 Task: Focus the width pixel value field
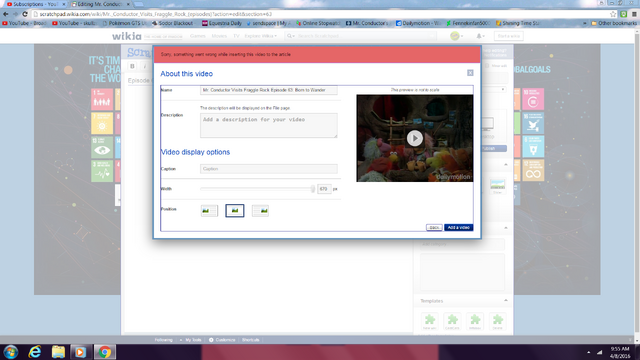[x=324, y=189]
